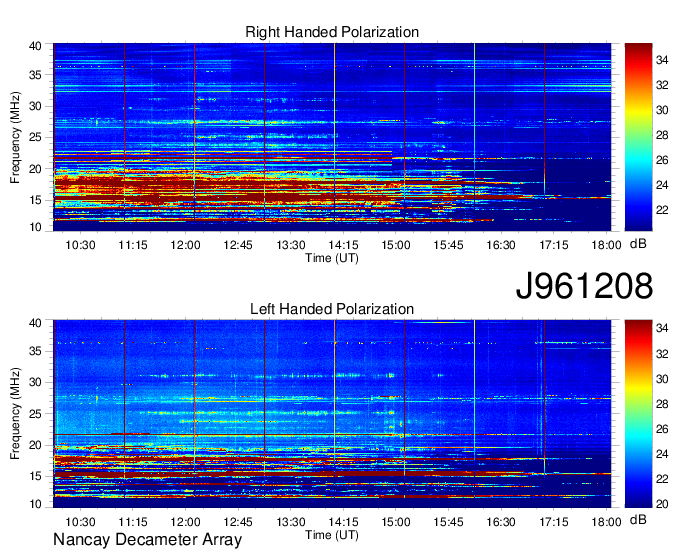The image size is (680, 552).
Task: Click the "Time (UT)" label under Right Handed plot
Action: (332, 258)
